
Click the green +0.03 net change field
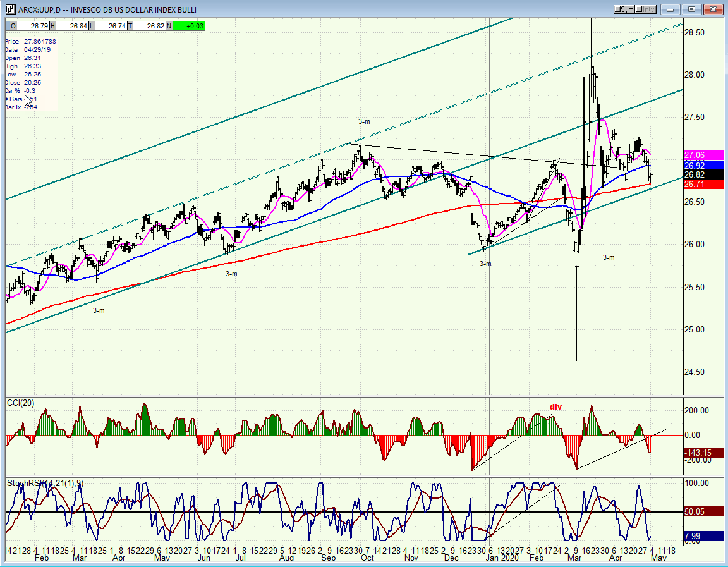pyautogui.click(x=188, y=26)
